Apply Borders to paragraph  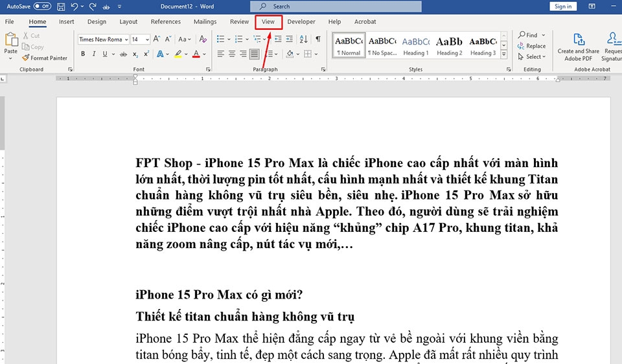click(308, 54)
